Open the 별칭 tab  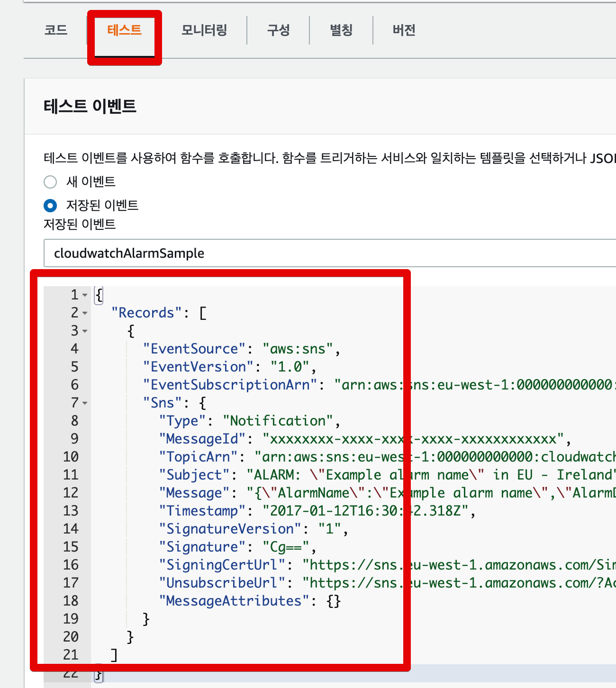point(341,30)
